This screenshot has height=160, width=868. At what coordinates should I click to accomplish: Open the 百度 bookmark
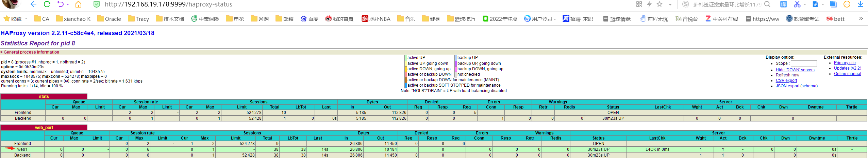pos(310,19)
